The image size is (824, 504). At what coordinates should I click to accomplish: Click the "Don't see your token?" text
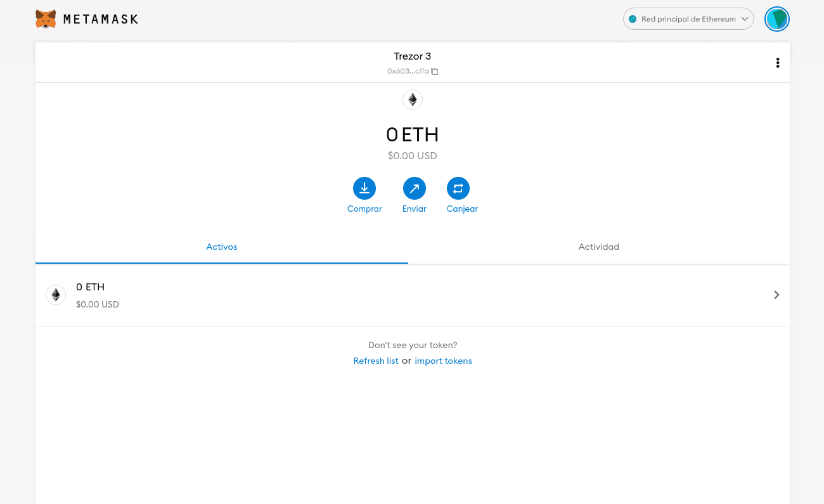click(413, 346)
